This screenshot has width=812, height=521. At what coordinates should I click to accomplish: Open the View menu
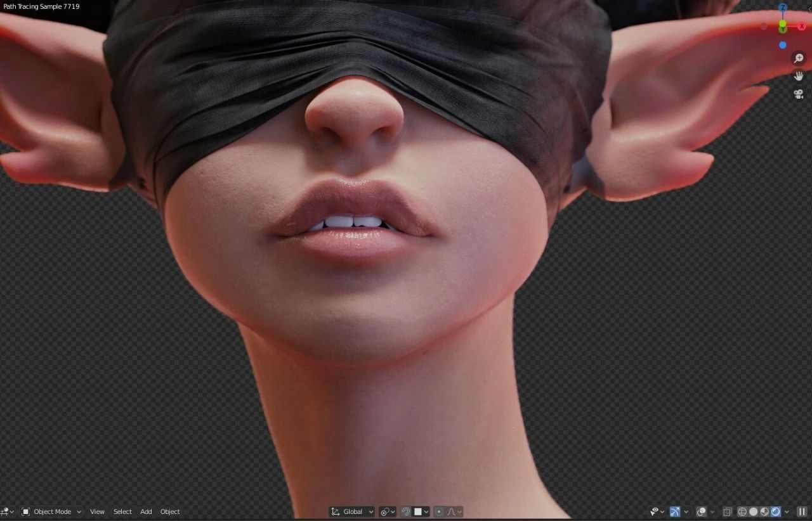coord(97,511)
